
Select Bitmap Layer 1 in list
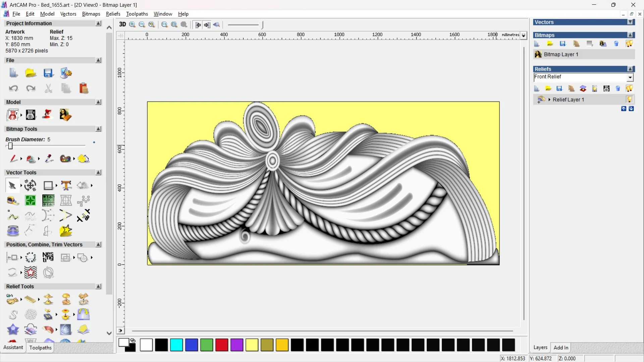[561, 54]
